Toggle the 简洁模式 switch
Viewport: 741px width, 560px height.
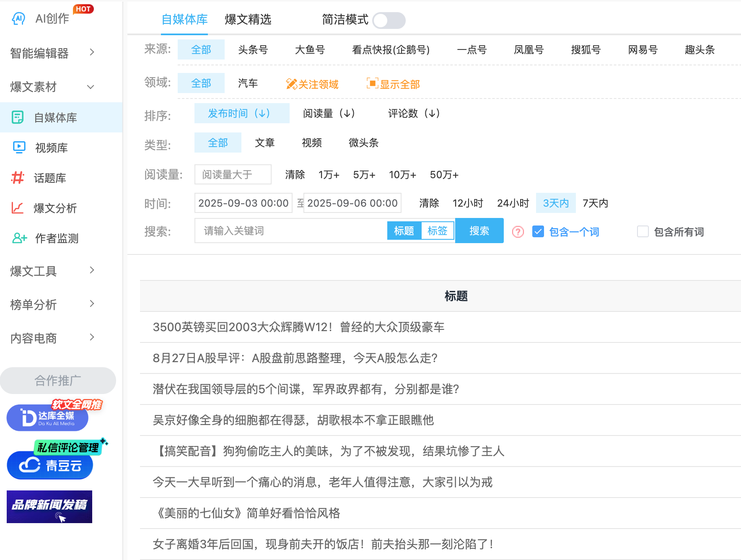(389, 20)
